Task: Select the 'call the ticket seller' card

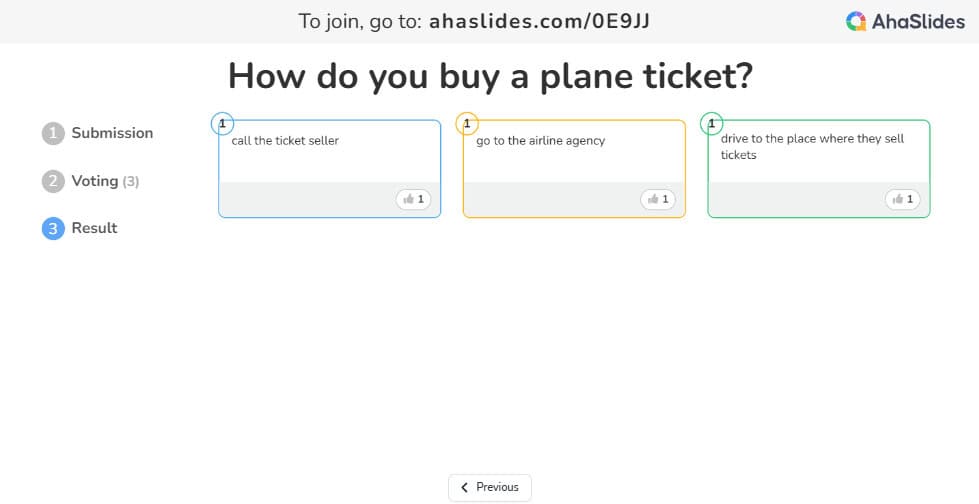Action: pyautogui.click(x=330, y=169)
